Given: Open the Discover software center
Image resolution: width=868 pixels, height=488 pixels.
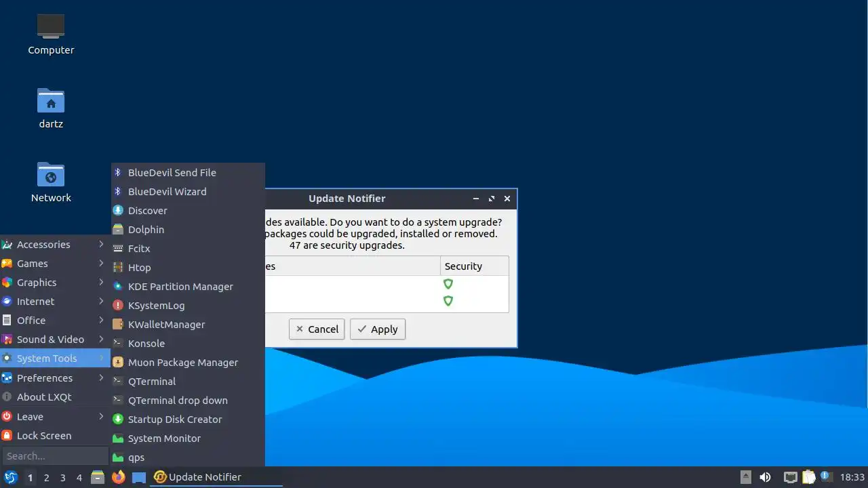Looking at the screenshot, I should 188,210.
